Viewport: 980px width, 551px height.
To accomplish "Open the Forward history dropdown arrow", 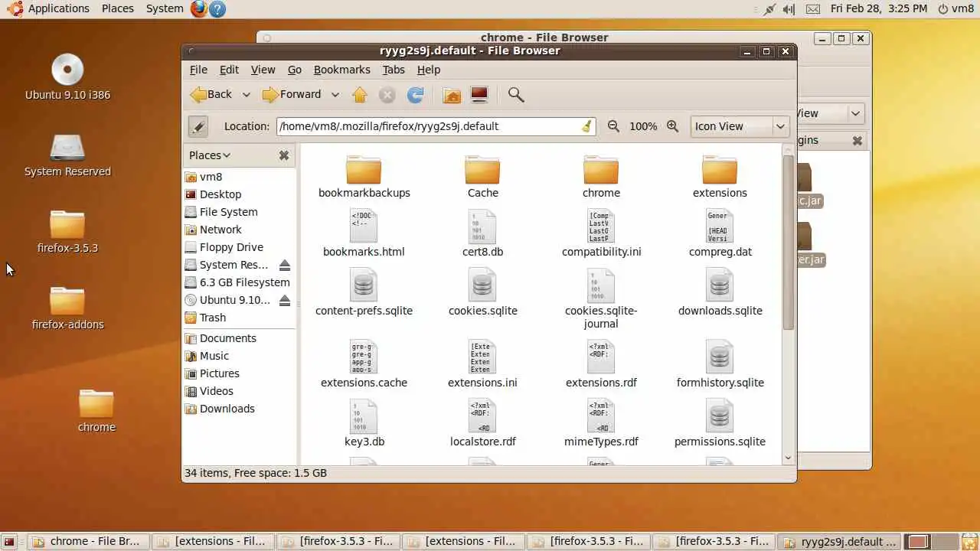I will (x=335, y=95).
